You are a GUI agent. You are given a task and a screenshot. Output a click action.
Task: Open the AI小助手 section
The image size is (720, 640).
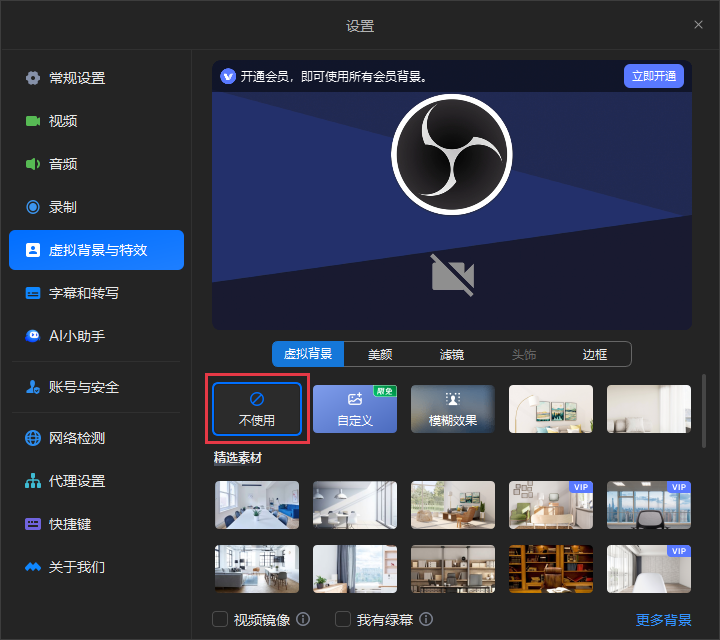point(77,336)
